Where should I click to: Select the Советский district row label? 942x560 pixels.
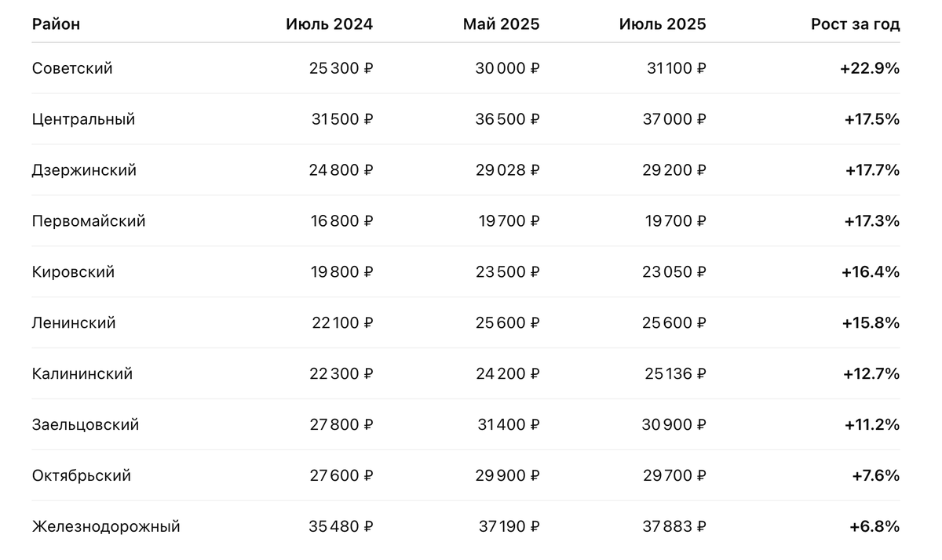(72, 68)
